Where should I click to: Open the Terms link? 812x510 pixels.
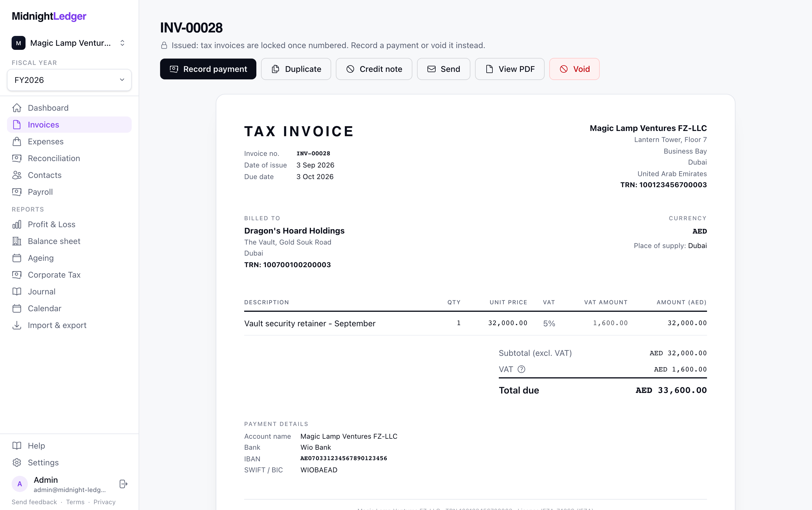click(x=75, y=502)
